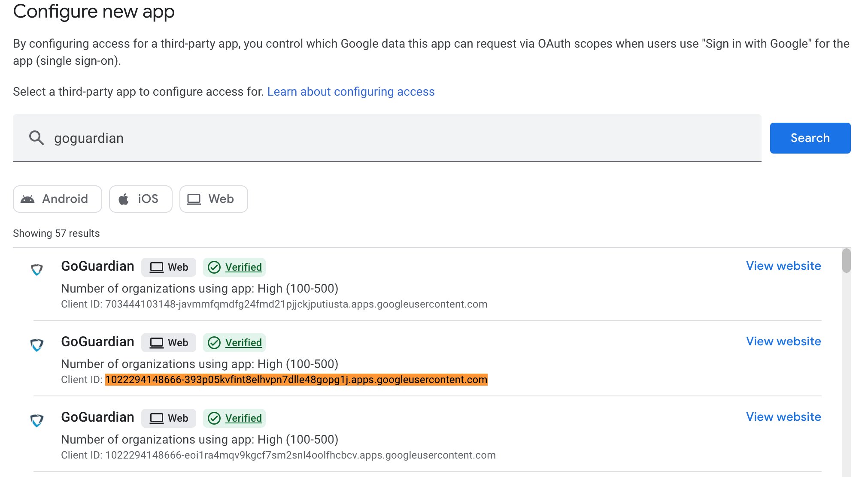
Task: Click highlighted Client ID 1022294148666-393p05kvfint8elhvpn7dlle48gopg1j
Action: tap(296, 380)
